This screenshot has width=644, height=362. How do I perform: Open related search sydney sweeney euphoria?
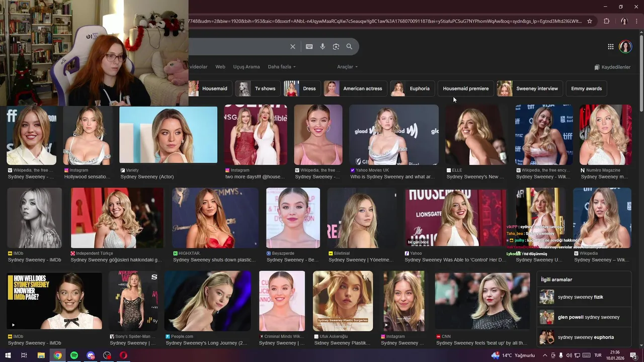point(584,337)
